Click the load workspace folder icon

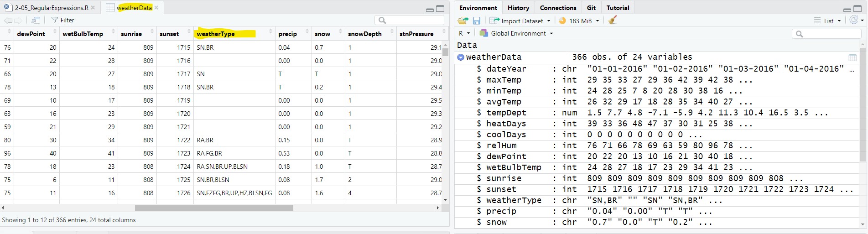(463, 21)
